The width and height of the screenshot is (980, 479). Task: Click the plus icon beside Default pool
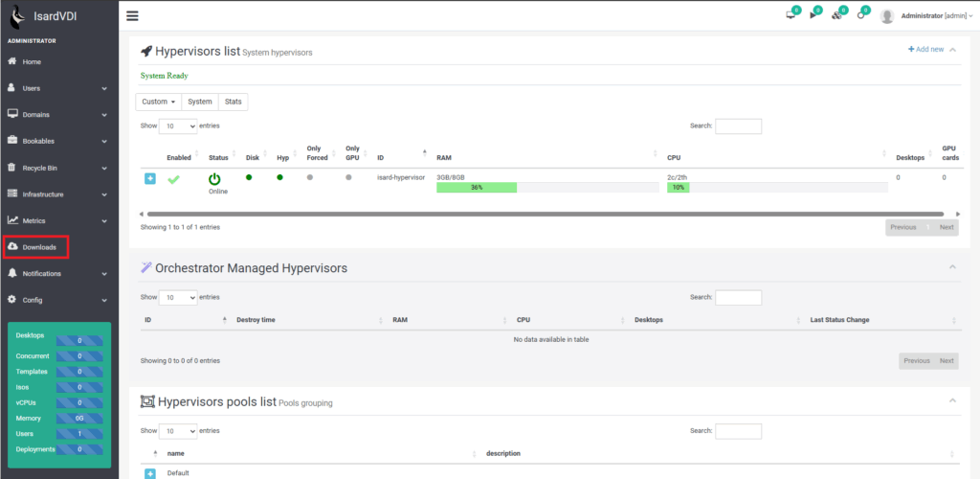click(x=150, y=473)
